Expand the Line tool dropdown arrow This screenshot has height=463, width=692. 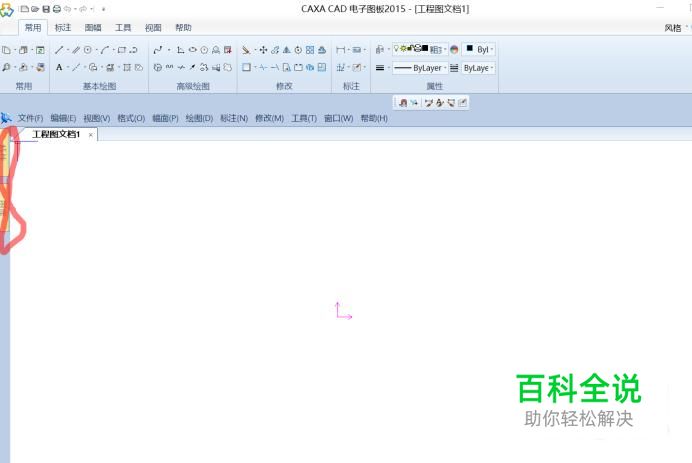[x=68, y=50]
